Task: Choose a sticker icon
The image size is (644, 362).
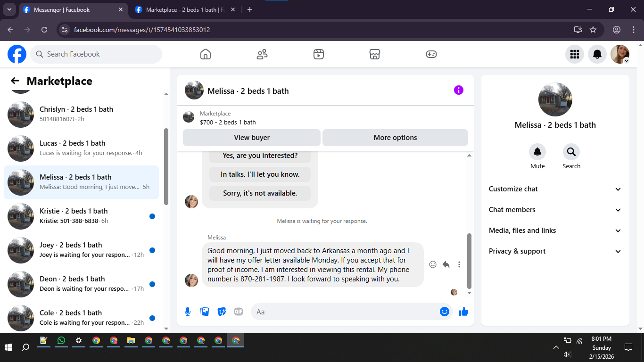Action: tap(222, 312)
